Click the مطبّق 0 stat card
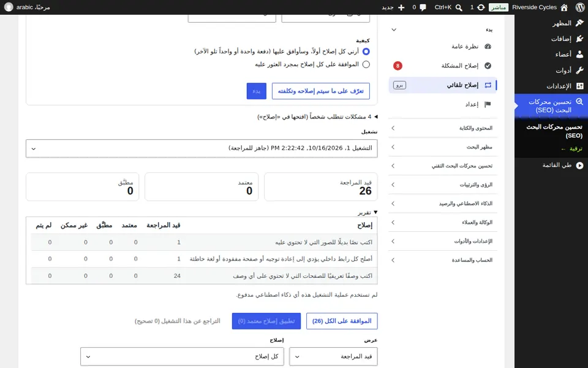This screenshot has height=368, width=588. [x=83, y=187]
